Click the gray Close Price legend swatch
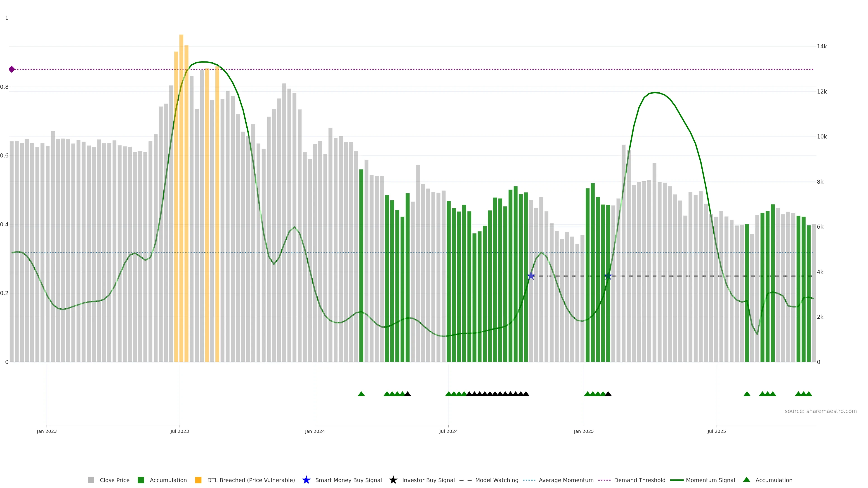 [91, 480]
